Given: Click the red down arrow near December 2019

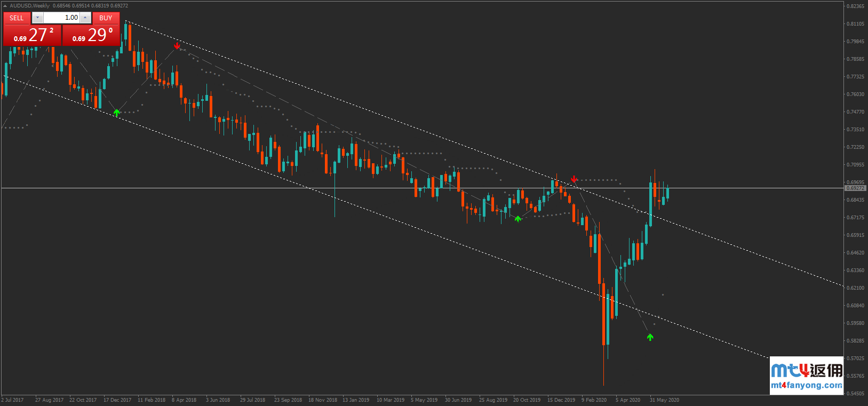Looking at the screenshot, I should [x=574, y=179].
